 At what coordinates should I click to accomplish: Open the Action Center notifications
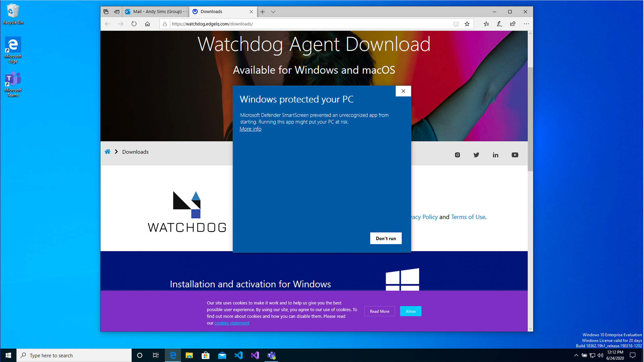point(633,355)
